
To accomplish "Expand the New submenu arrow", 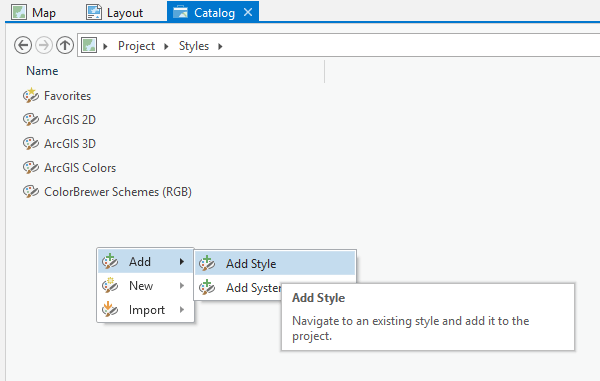I will tap(182, 286).
